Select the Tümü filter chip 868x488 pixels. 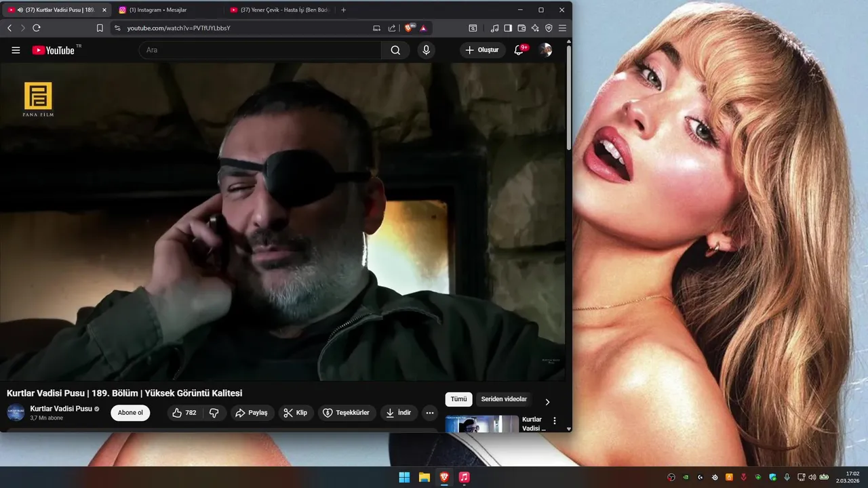pos(458,399)
